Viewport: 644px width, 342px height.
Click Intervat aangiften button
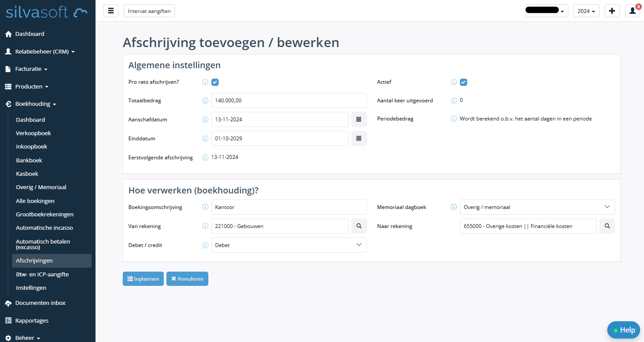[149, 11]
